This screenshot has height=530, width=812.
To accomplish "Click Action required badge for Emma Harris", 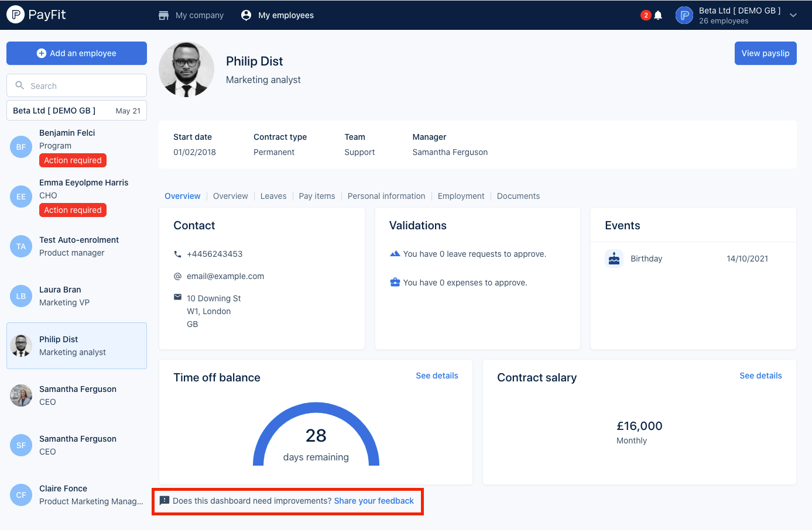I will click(73, 210).
